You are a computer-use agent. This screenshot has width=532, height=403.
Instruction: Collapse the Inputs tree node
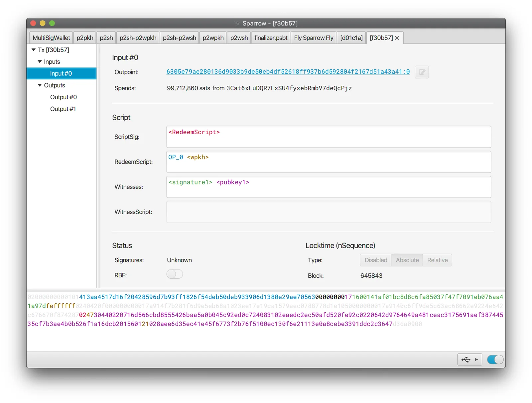(40, 62)
